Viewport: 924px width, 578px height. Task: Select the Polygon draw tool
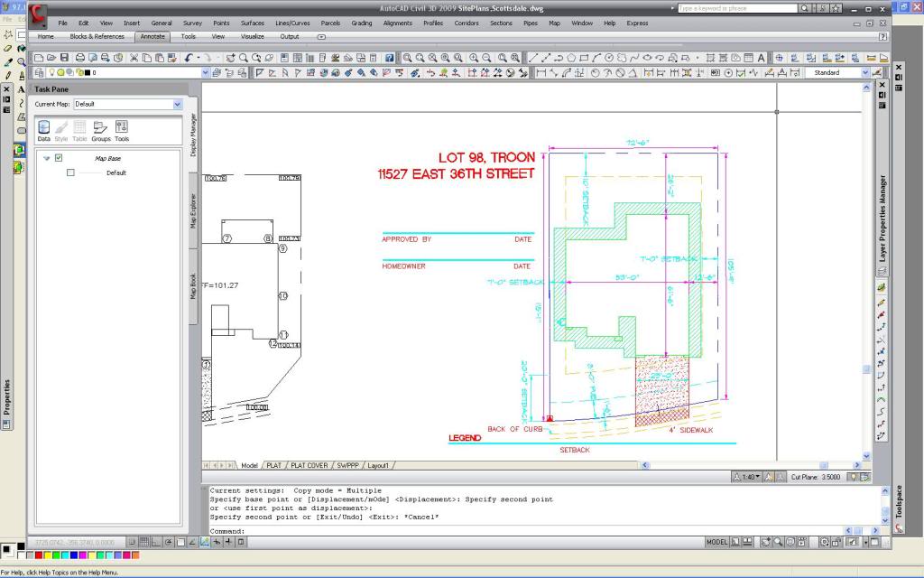pyautogui.click(x=571, y=58)
